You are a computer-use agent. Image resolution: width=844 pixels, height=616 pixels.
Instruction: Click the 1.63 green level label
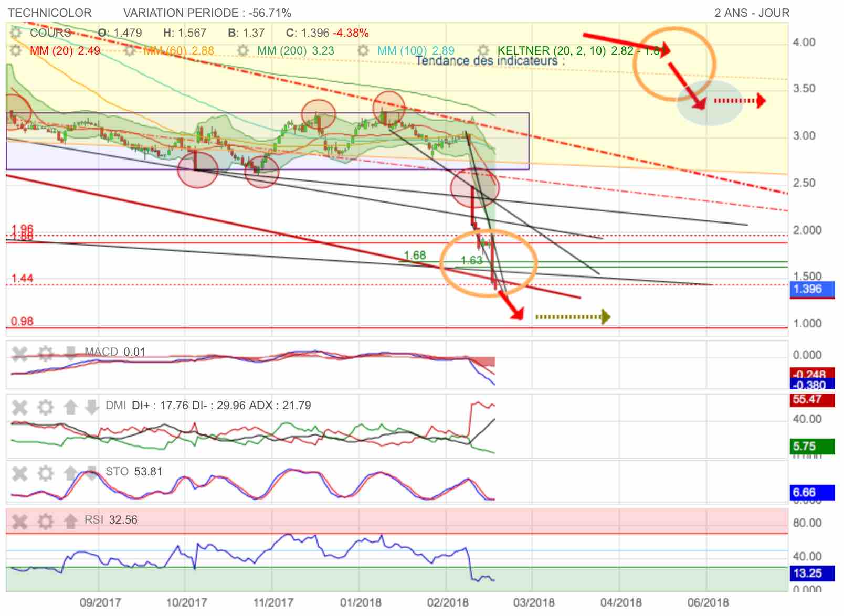click(471, 260)
